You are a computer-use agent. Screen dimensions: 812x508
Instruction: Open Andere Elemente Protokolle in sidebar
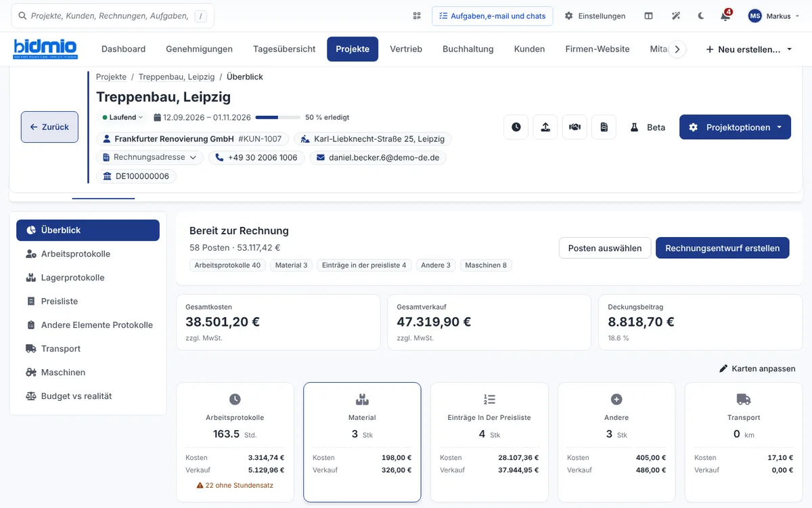coord(88,325)
